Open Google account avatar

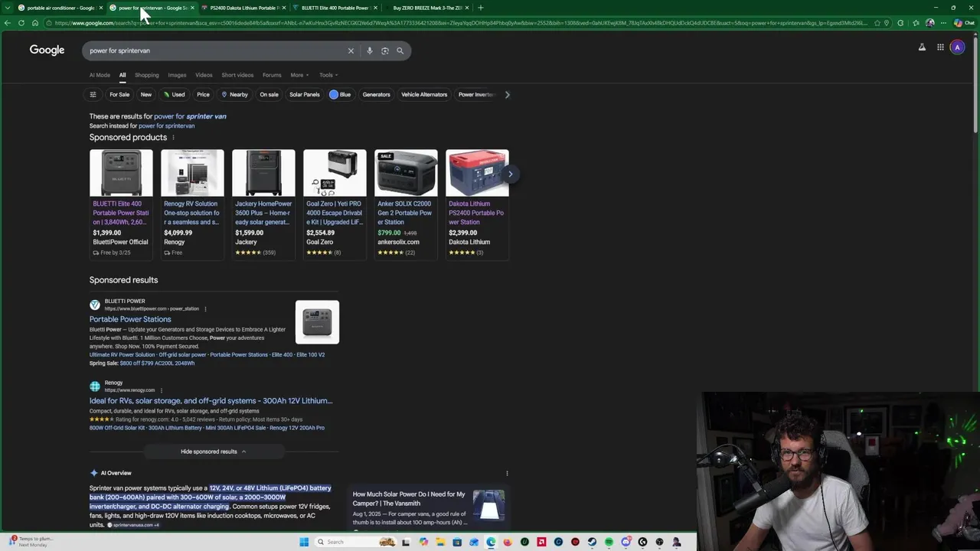click(x=957, y=47)
